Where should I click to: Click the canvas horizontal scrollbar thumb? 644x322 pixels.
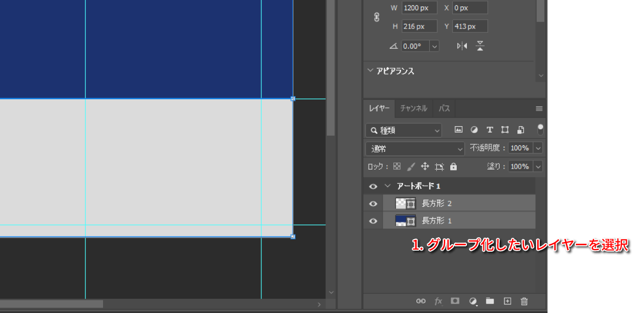tap(52, 304)
